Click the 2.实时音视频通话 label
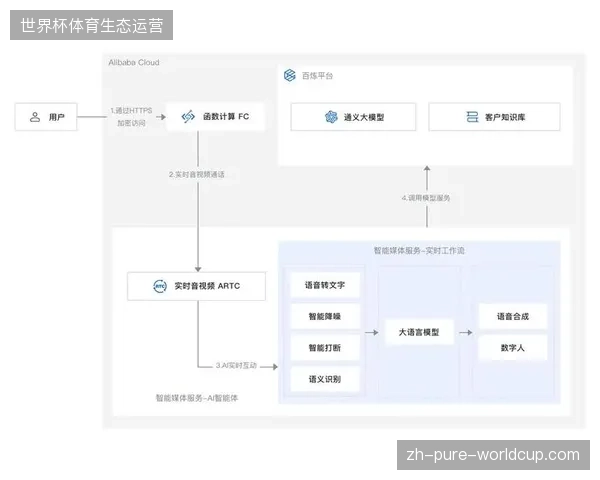The width and height of the screenshot is (600, 480). click(x=197, y=175)
